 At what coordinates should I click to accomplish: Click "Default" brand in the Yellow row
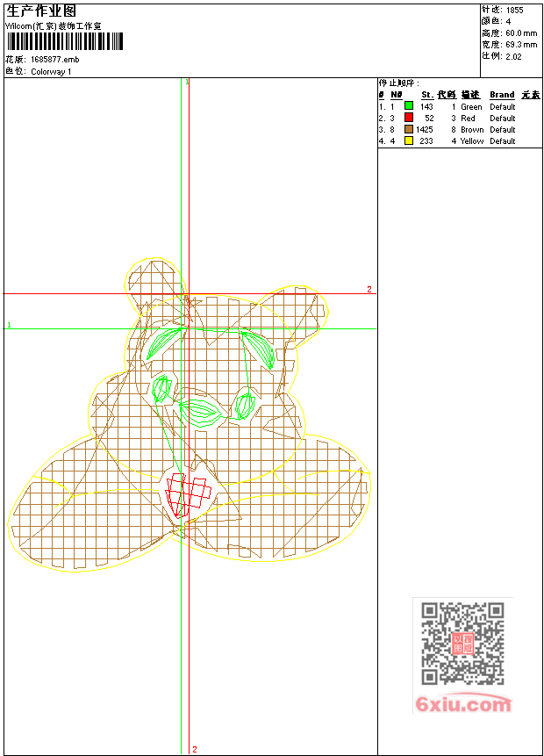point(503,140)
